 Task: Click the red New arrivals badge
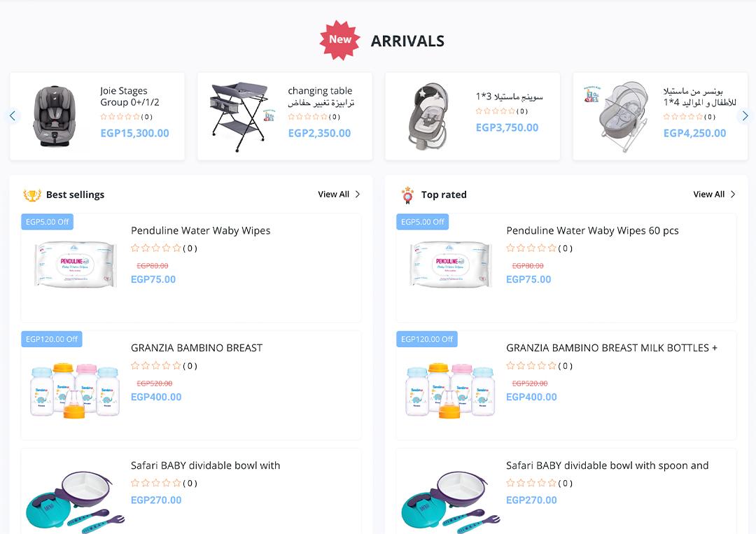tap(340, 40)
